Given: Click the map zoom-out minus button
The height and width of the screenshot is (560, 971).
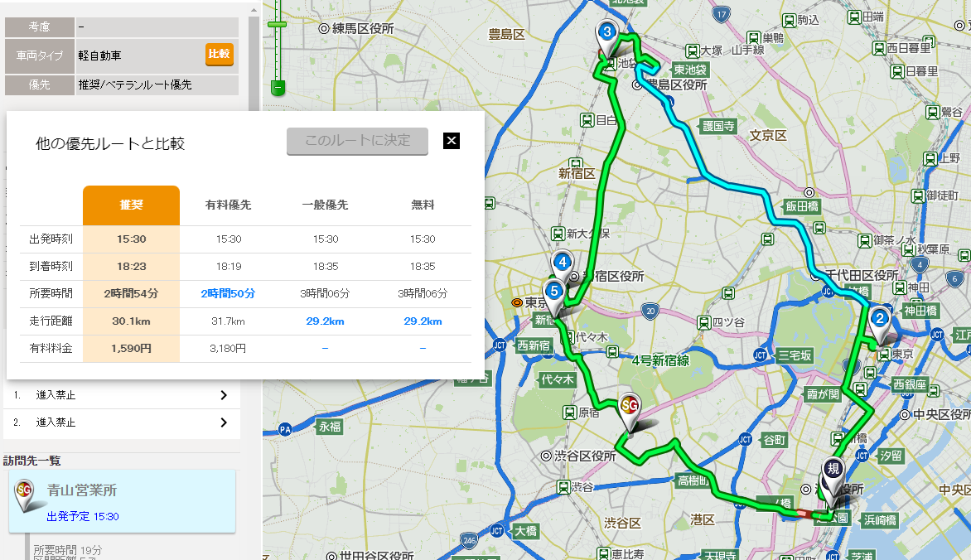Looking at the screenshot, I should point(278,87).
